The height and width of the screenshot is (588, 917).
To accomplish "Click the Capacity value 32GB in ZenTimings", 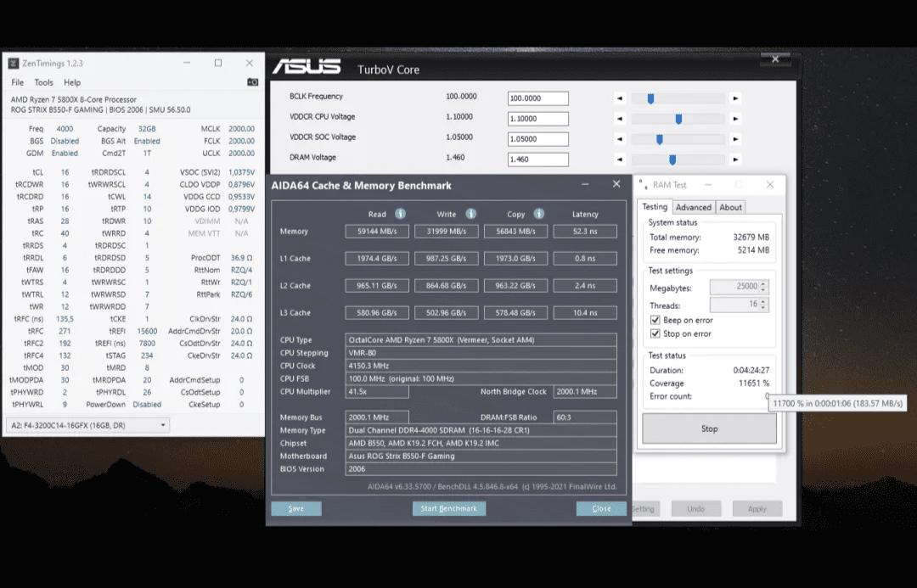I will tap(147, 129).
